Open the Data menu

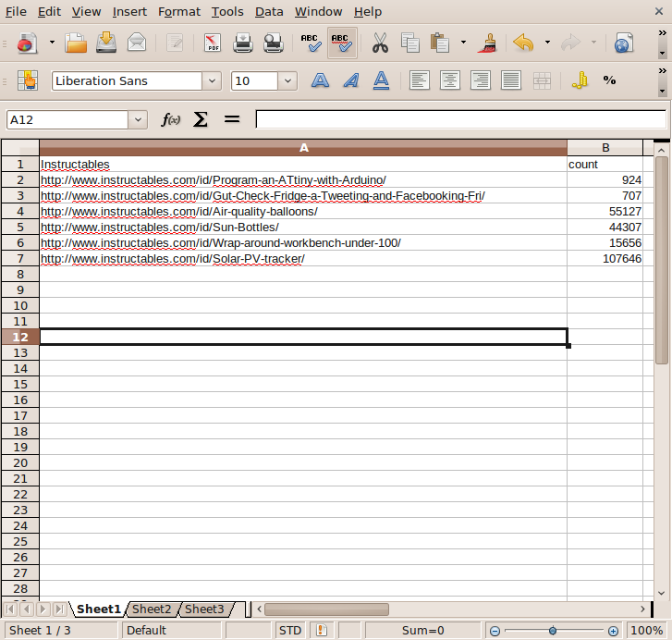[269, 12]
